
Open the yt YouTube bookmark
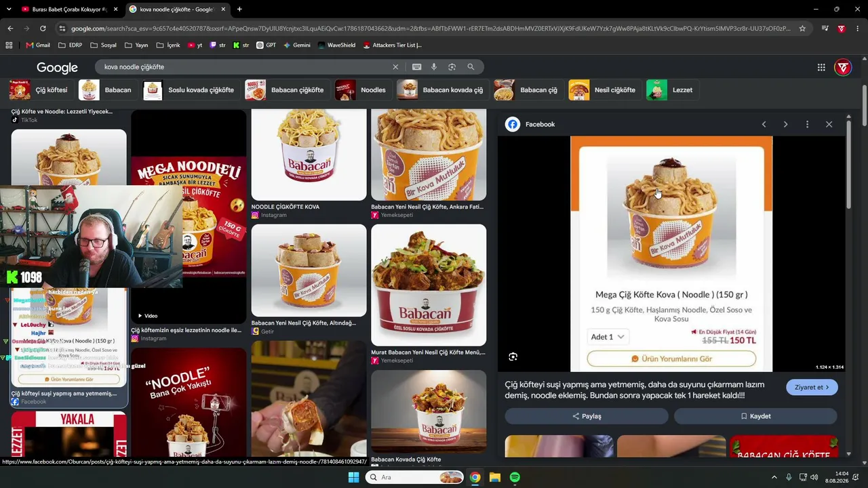195,45
